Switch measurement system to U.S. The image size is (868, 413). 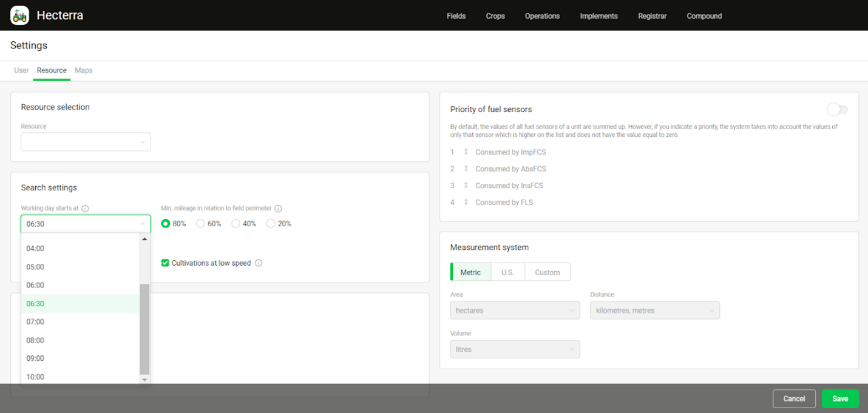coord(507,272)
